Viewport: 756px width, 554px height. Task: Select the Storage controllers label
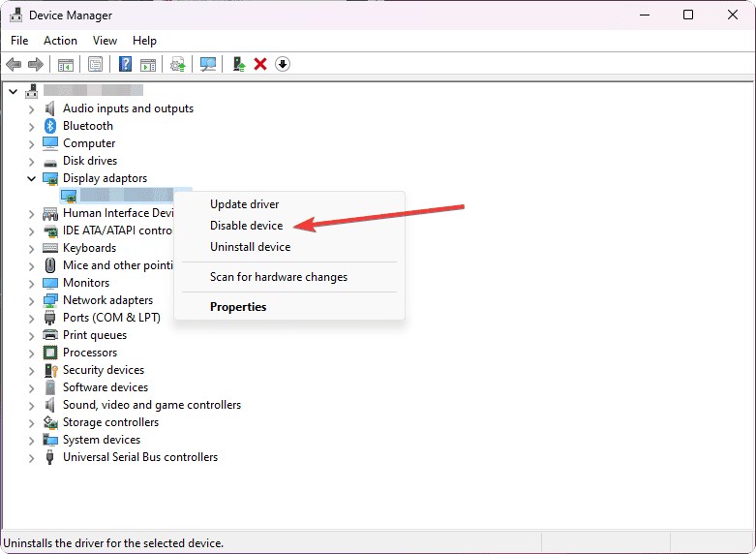click(x=110, y=422)
